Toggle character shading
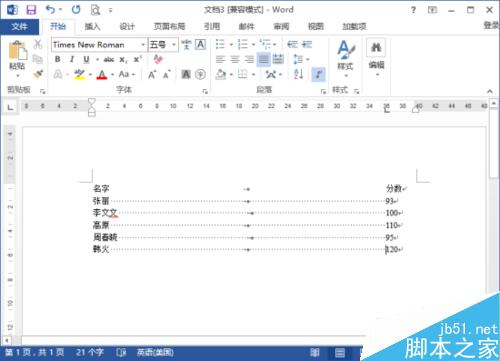 pyautogui.click(x=186, y=74)
